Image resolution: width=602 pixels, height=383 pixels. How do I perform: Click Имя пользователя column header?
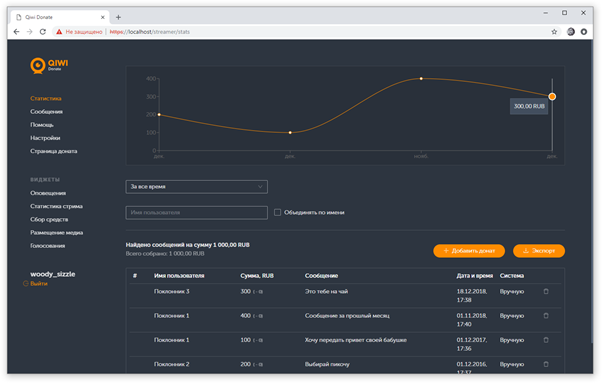pos(179,276)
